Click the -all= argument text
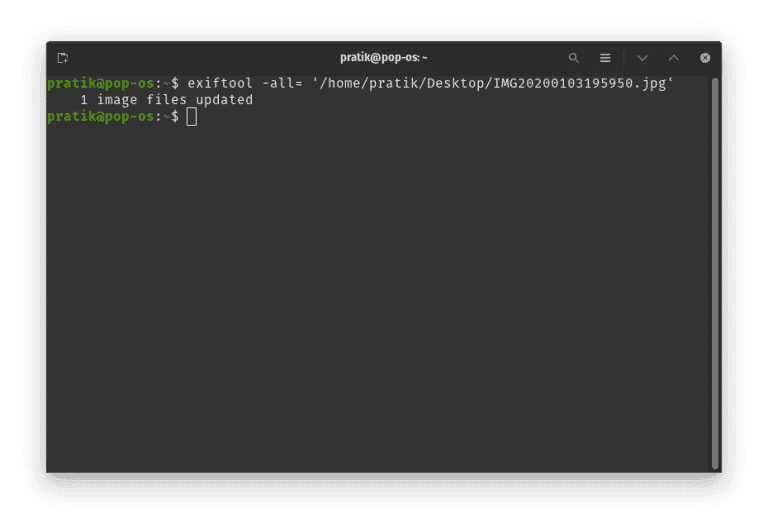The image size is (768, 524). coord(282,83)
